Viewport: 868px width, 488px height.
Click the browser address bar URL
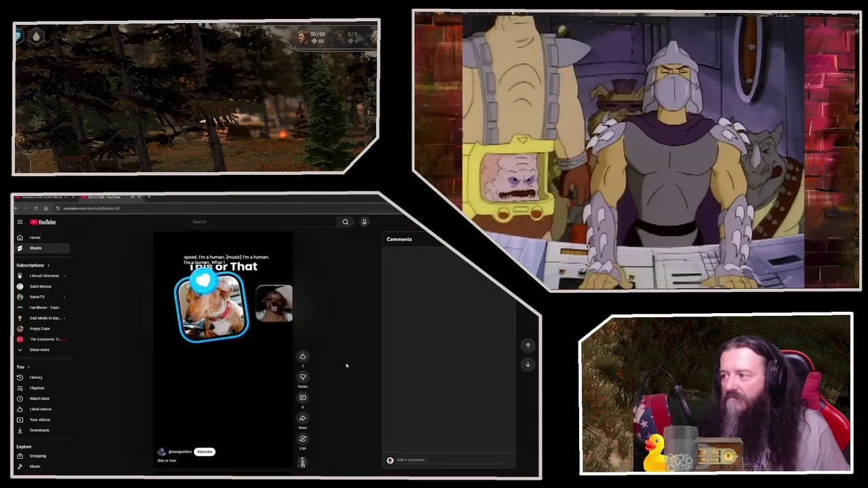point(92,208)
